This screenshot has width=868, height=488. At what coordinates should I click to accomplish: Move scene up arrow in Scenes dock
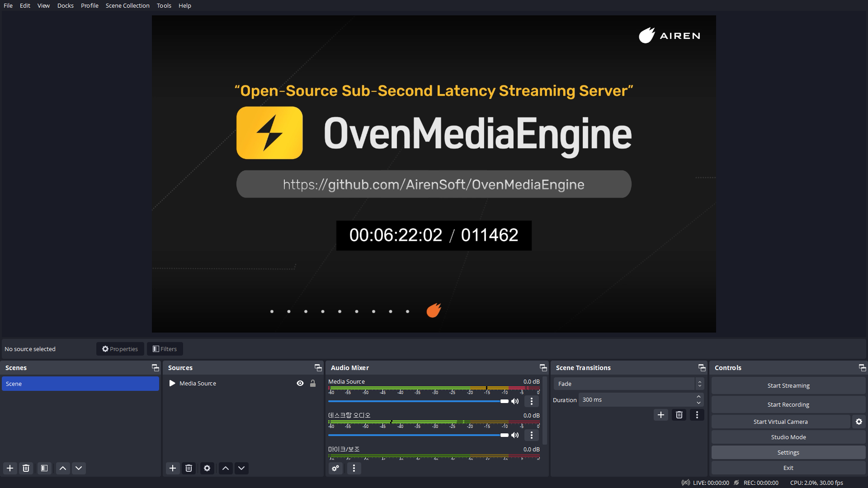pos(63,468)
